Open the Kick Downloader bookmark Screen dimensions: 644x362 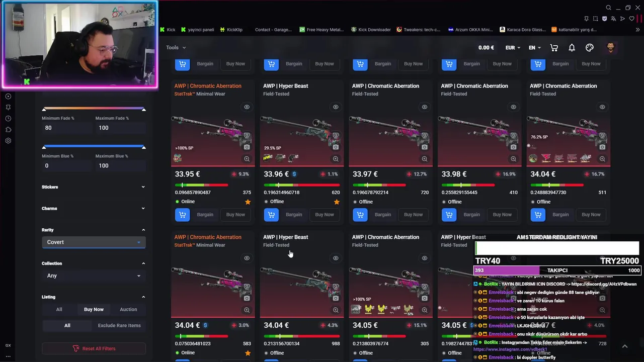point(371,30)
